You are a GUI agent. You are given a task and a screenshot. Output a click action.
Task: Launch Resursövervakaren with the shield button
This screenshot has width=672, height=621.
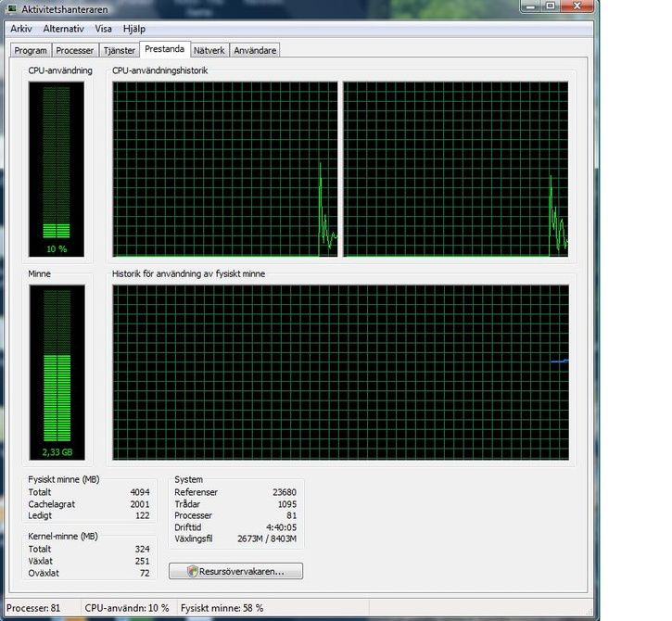pos(235,572)
